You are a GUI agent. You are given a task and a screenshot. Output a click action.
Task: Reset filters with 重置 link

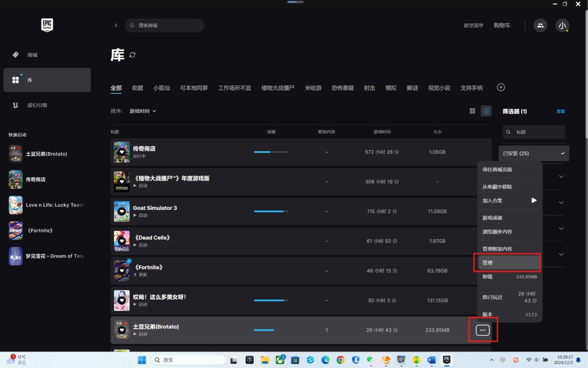(561, 111)
